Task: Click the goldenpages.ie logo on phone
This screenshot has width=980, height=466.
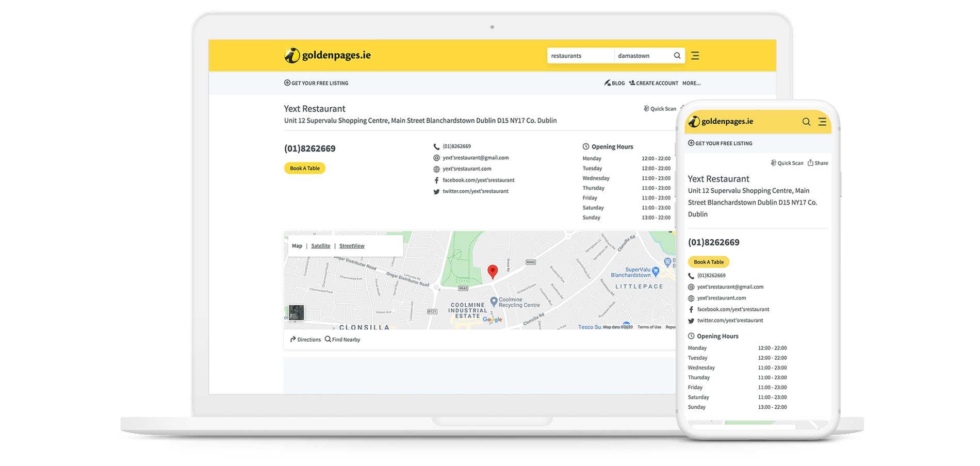Action: click(721, 122)
